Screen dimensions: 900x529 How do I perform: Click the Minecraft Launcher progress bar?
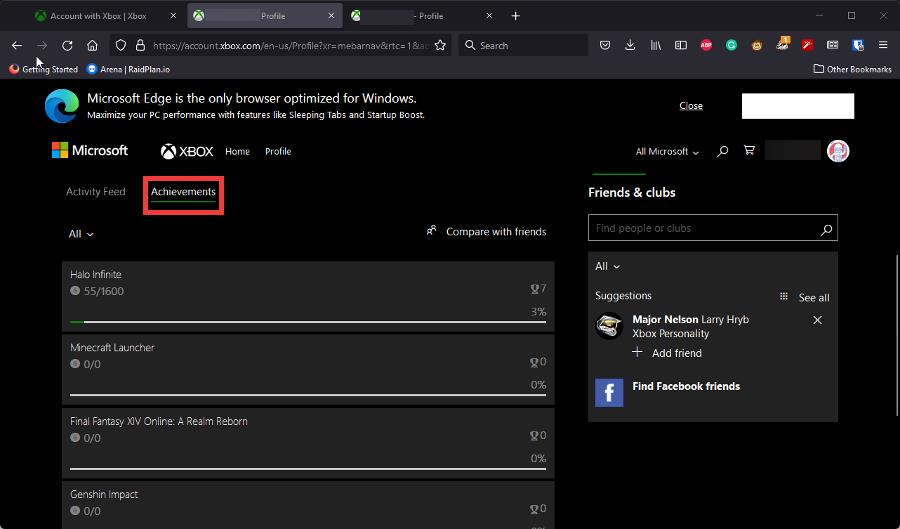(308, 395)
